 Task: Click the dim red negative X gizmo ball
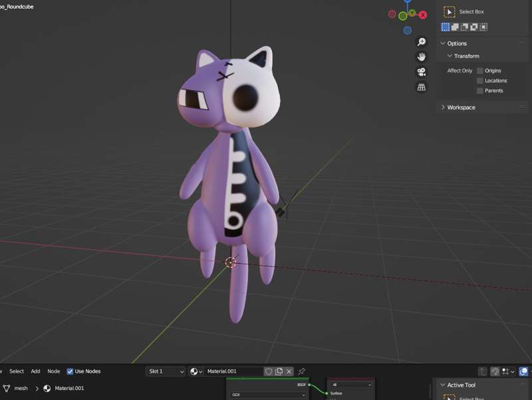(392, 14)
